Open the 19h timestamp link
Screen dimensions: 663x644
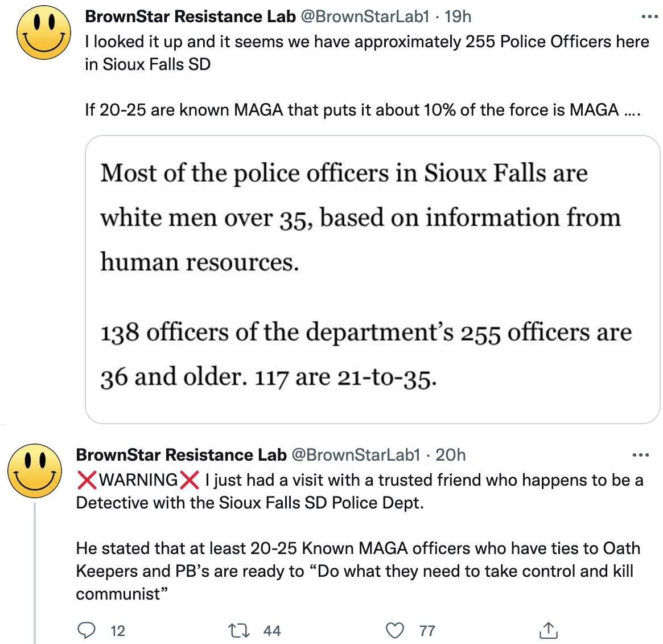(458, 17)
